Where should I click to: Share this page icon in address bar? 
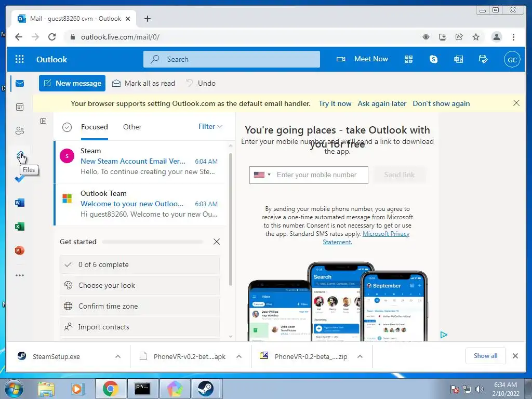[x=459, y=37]
